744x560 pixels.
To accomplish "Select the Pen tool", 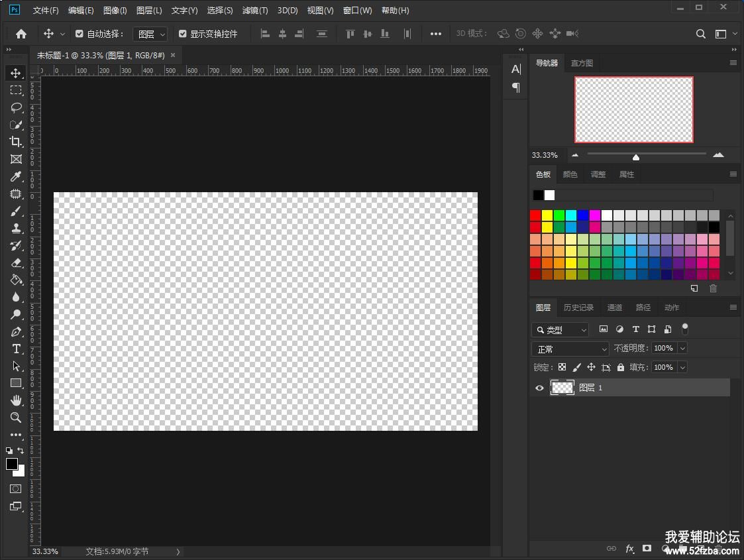I will (16, 332).
